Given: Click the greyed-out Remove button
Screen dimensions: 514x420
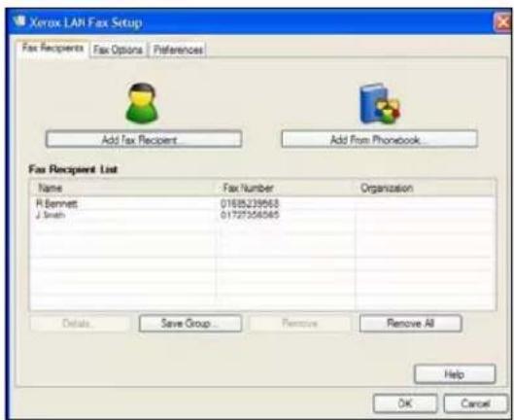Looking at the screenshot, I should (x=300, y=324).
